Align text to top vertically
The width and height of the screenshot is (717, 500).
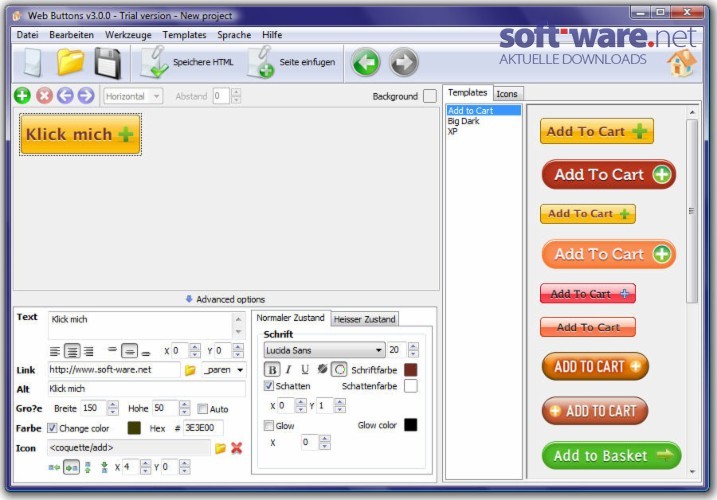coord(112,350)
